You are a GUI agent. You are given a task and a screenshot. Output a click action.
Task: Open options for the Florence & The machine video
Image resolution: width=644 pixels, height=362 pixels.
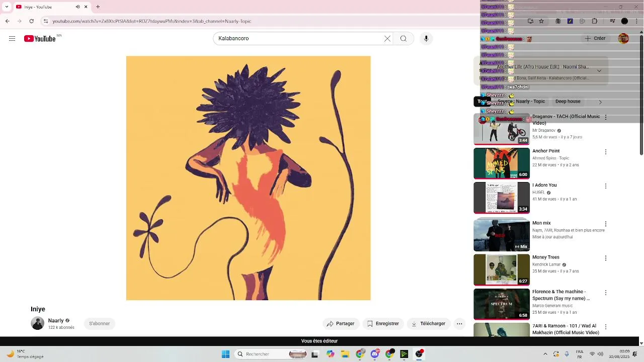(x=606, y=293)
